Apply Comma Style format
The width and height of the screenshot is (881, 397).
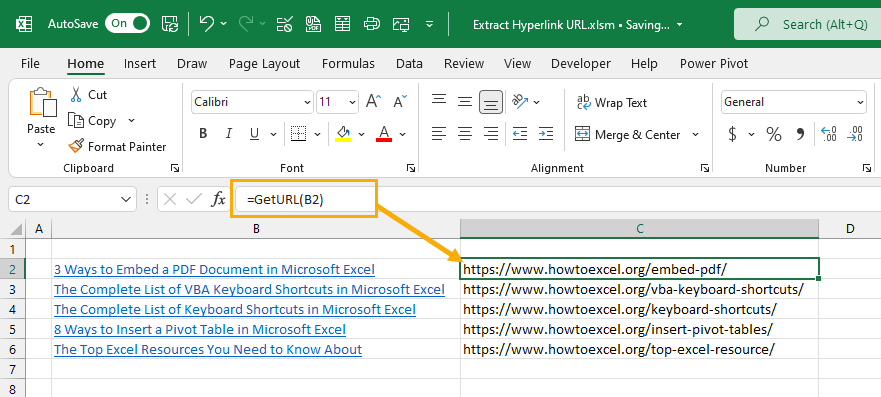(x=801, y=134)
